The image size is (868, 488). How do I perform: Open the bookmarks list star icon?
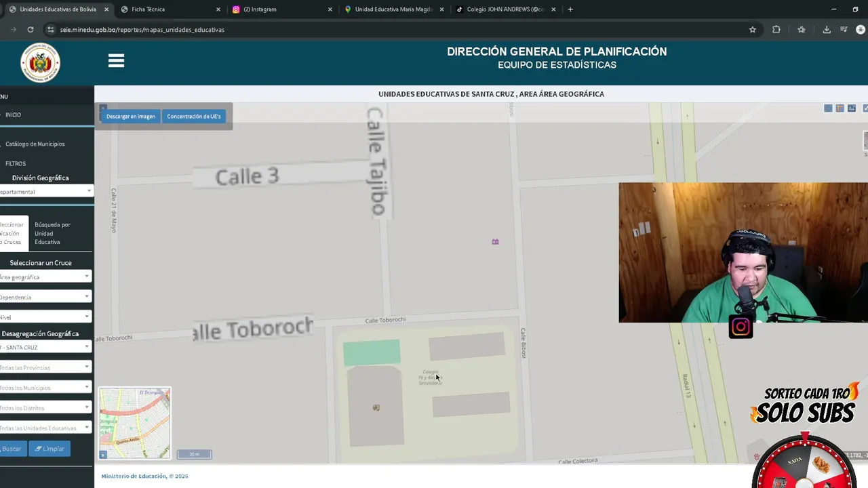(802, 29)
